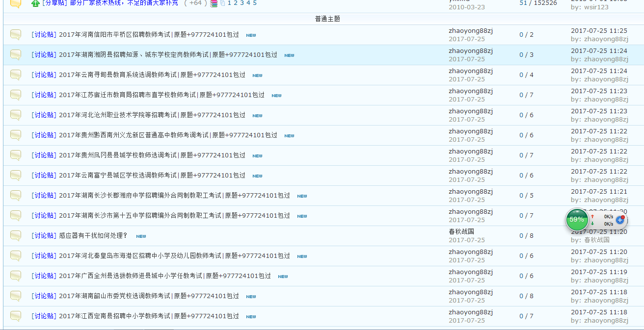
Task: Open author profile 春秋战国
Action: coord(461,231)
